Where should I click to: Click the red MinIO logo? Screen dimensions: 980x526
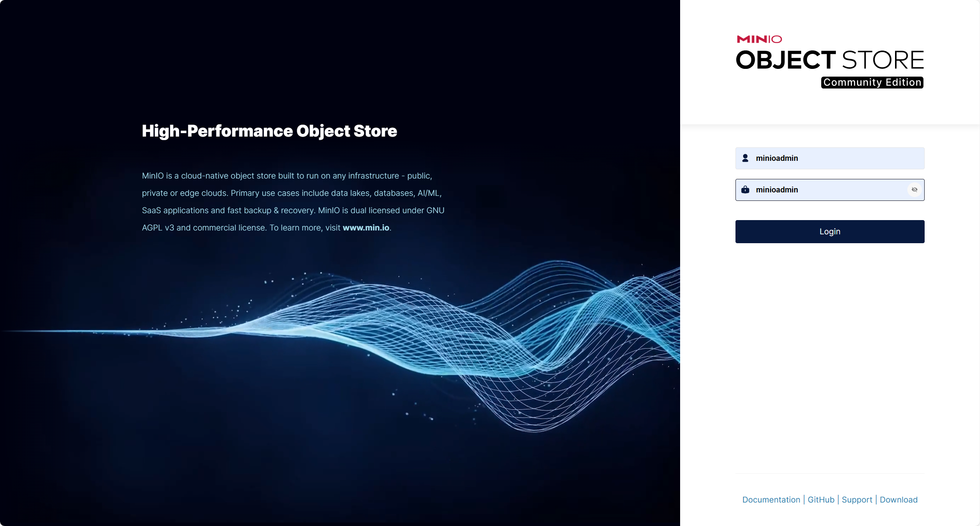click(x=759, y=39)
